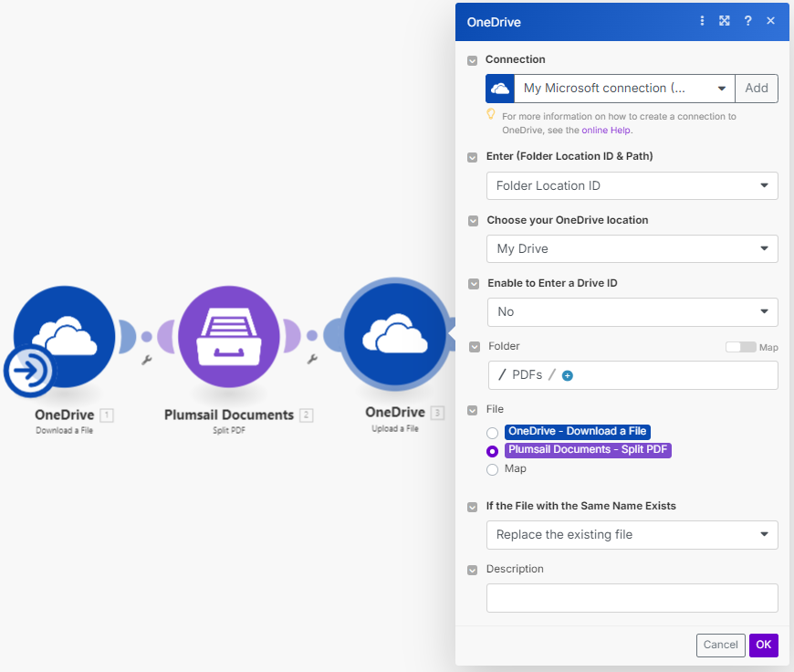The image size is (794, 672).
Task: Click the Add connection button
Action: click(x=757, y=89)
